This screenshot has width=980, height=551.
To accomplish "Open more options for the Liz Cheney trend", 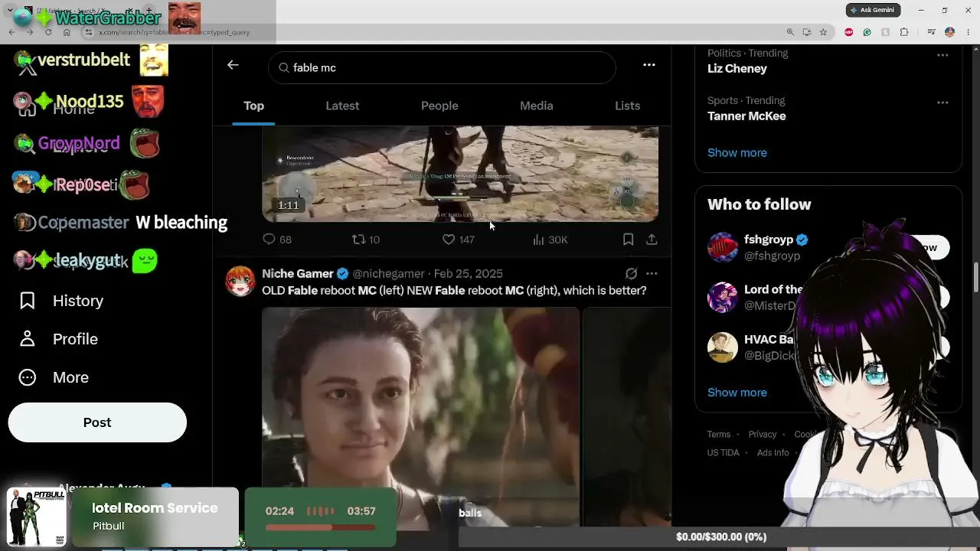I will (942, 55).
